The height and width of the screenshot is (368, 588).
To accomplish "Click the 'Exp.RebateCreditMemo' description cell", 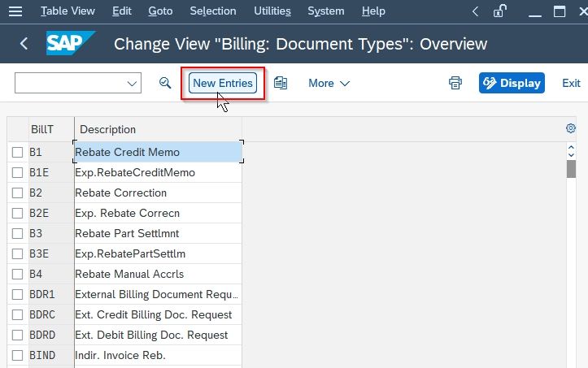I will pos(158,172).
